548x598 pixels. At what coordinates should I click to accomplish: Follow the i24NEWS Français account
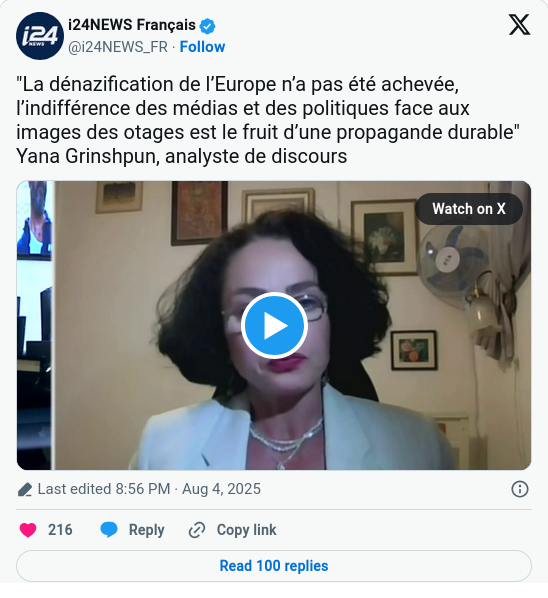point(202,47)
